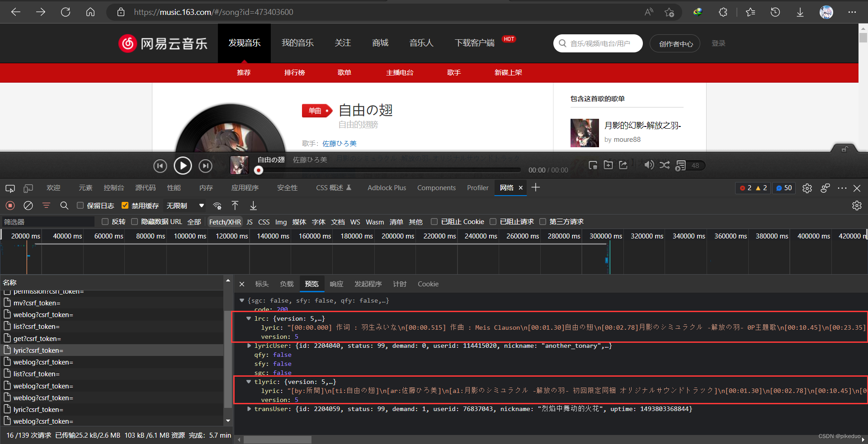Stop recording network log red button

coord(10,206)
